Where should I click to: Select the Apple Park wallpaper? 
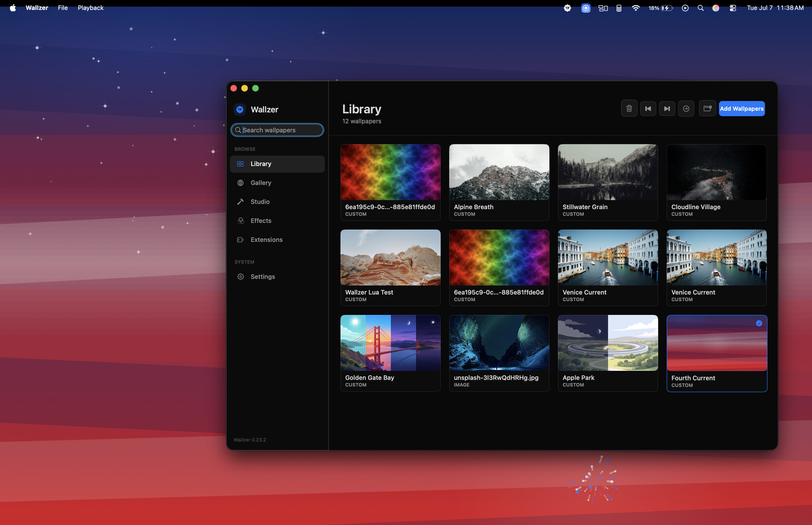click(x=608, y=353)
